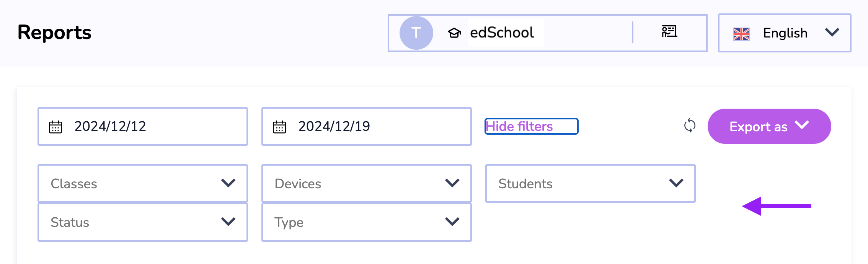The width and height of the screenshot is (868, 264).
Task: Open the Status filter dropdown
Action: tap(143, 222)
